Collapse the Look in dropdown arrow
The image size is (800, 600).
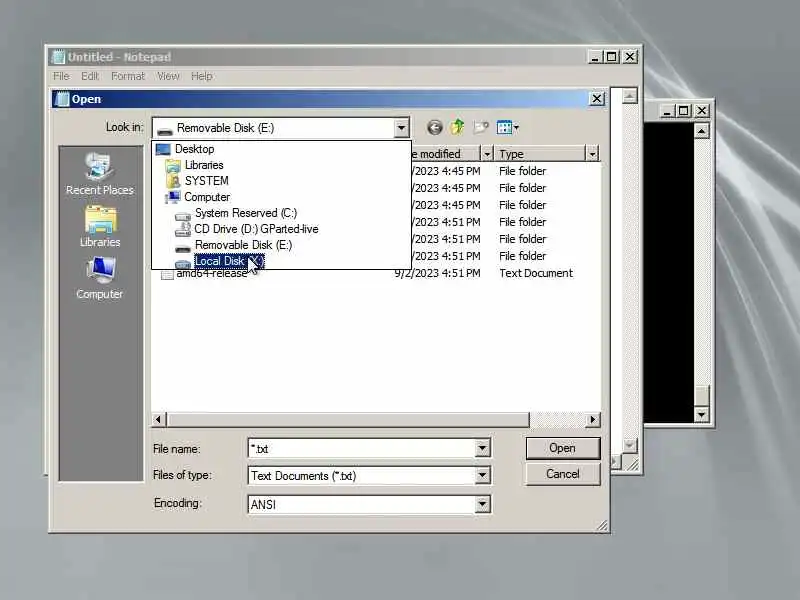[x=401, y=128]
